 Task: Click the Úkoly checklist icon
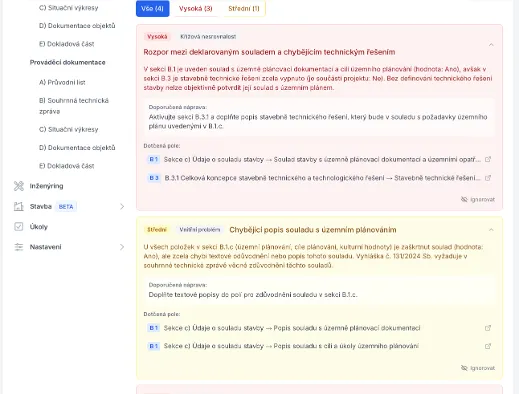pyautogui.click(x=19, y=227)
